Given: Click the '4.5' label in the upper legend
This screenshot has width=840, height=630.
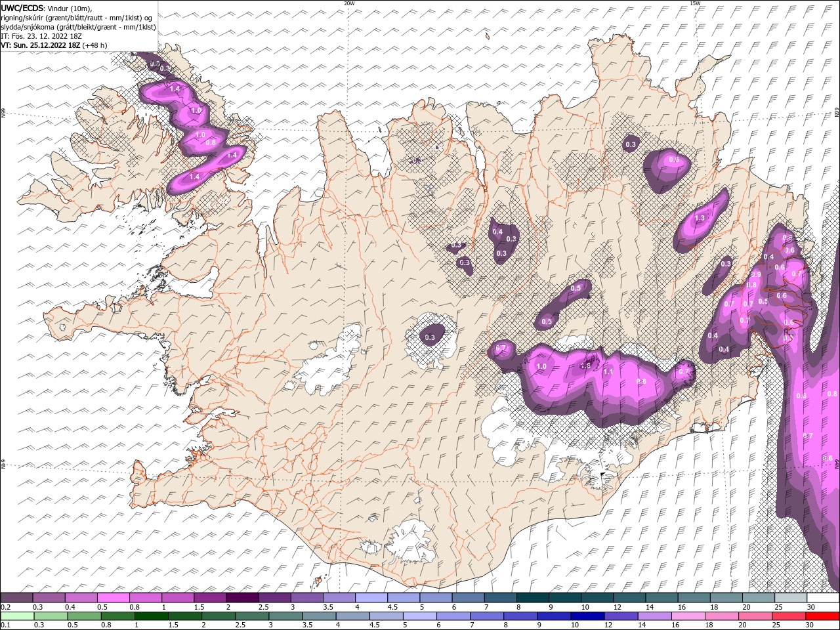Looking at the screenshot, I should (392, 607).
